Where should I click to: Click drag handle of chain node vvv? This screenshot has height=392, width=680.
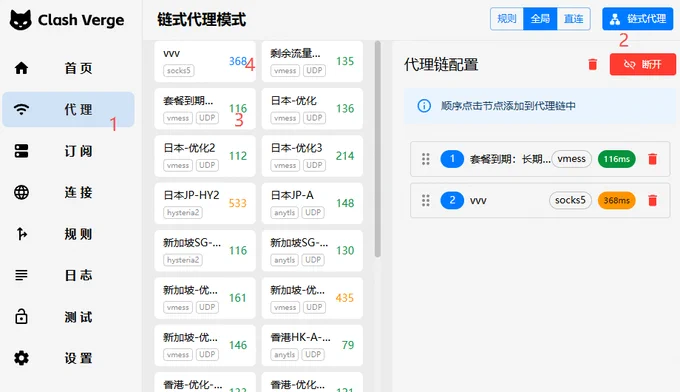[425, 200]
